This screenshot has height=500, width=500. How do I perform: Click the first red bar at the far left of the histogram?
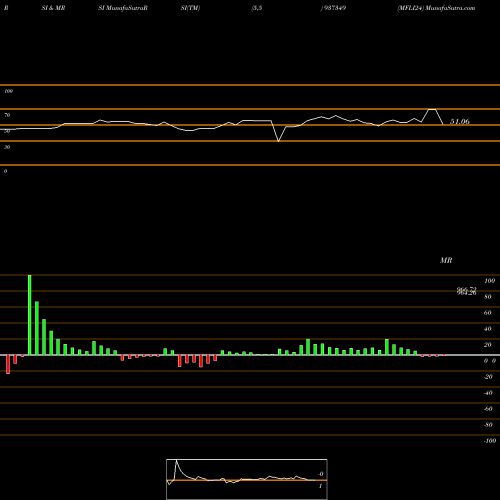click(8, 364)
